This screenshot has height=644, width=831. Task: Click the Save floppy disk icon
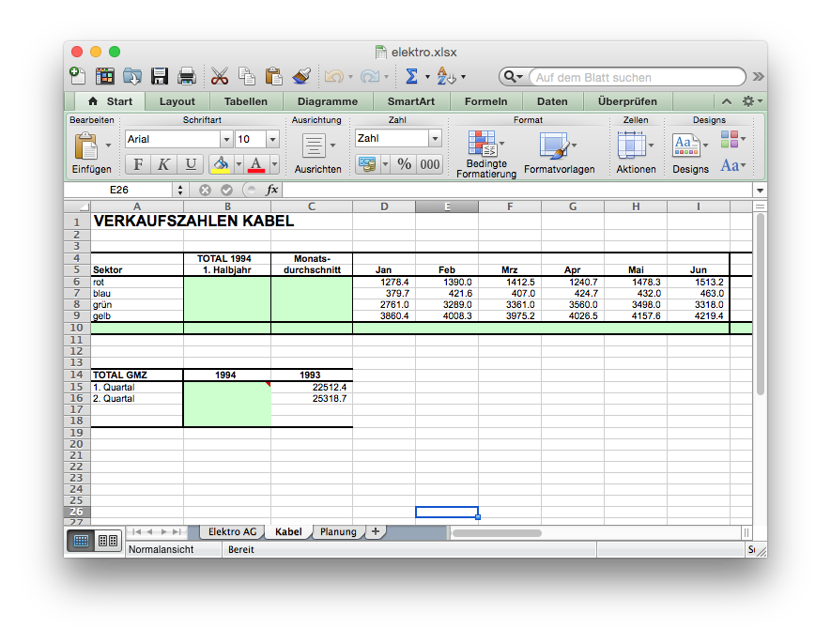coord(160,77)
